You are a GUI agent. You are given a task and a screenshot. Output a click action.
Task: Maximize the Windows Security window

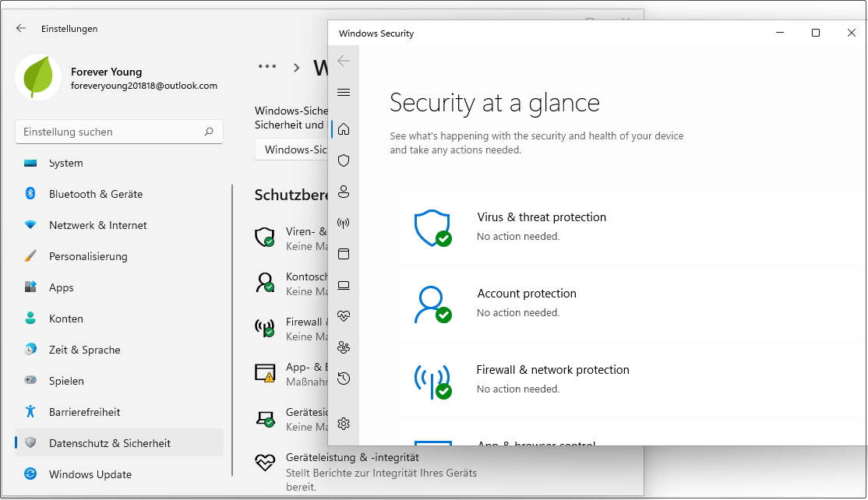click(816, 33)
